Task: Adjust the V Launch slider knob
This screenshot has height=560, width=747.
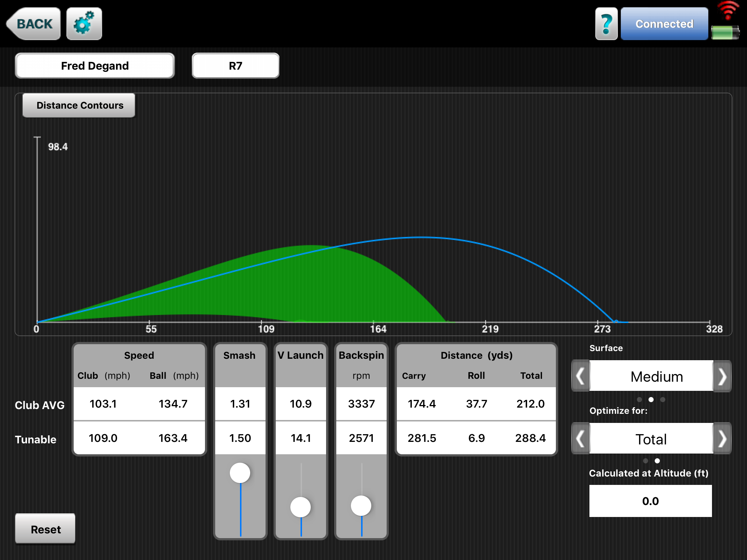Action: (x=301, y=507)
